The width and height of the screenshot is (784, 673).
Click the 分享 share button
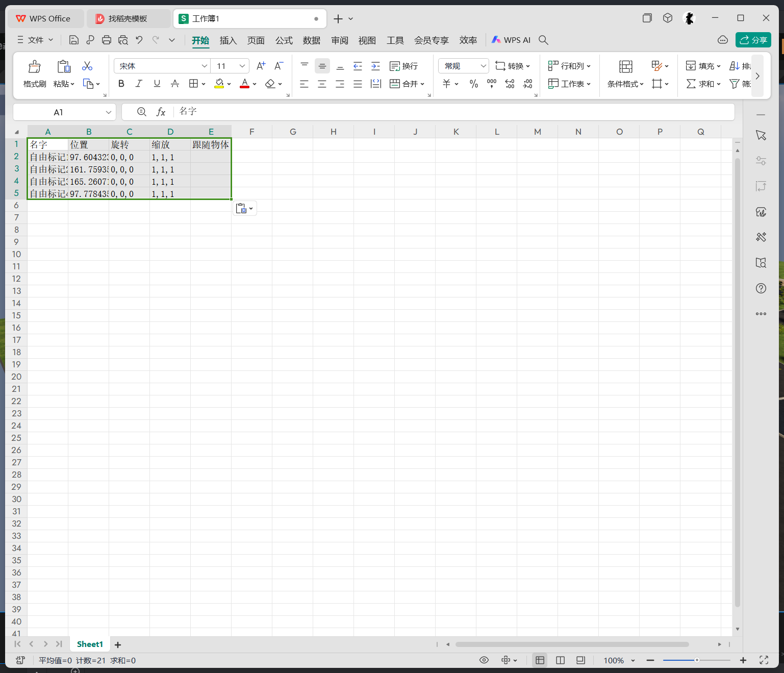click(x=753, y=40)
